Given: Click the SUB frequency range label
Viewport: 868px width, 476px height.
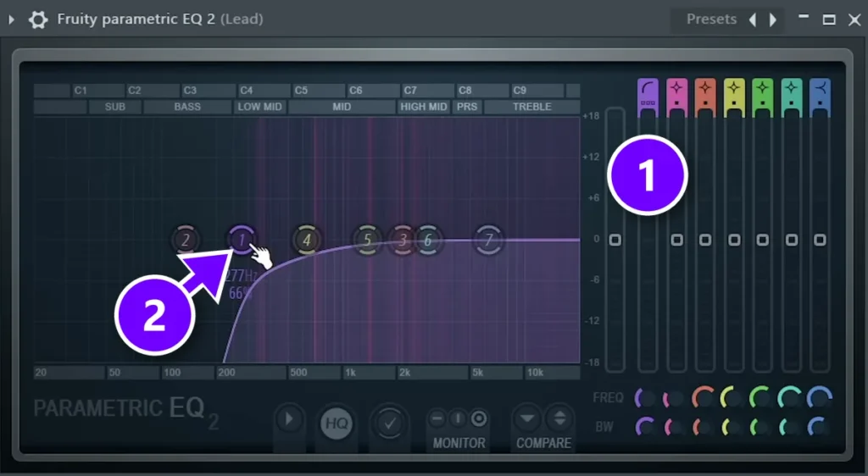Looking at the screenshot, I should (115, 107).
